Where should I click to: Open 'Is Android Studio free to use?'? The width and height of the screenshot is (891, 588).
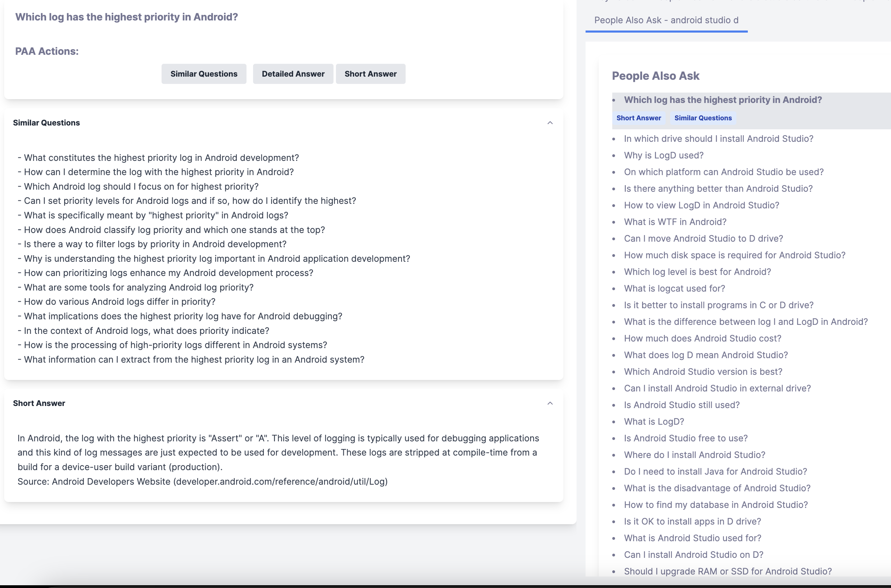pyautogui.click(x=685, y=438)
